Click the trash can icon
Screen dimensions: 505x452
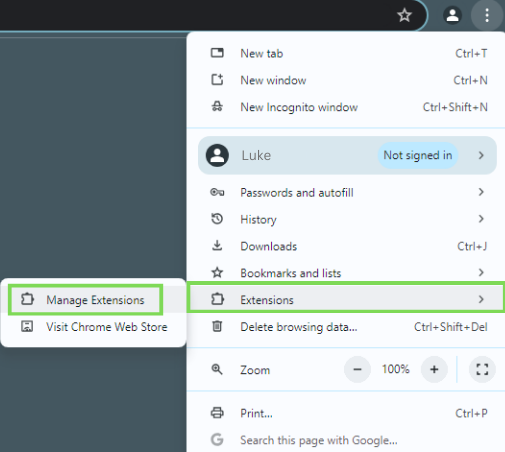click(x=217, y=326)
